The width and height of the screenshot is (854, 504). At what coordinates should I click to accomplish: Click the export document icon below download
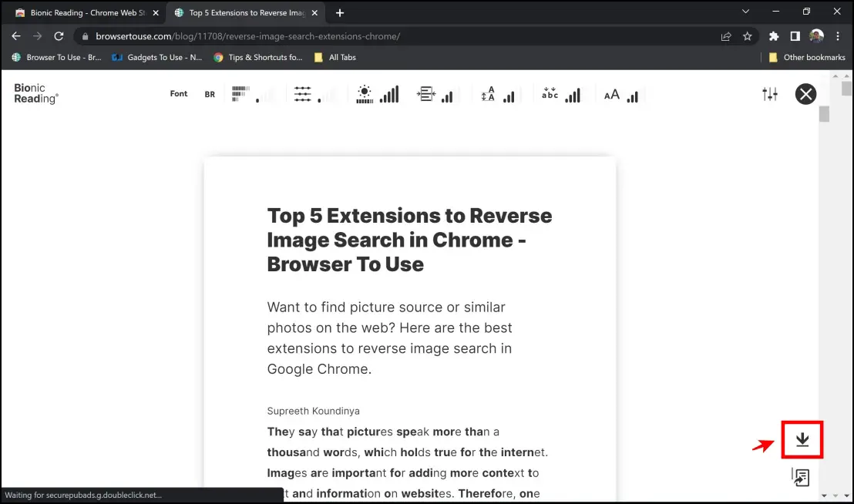click(801, 477)
